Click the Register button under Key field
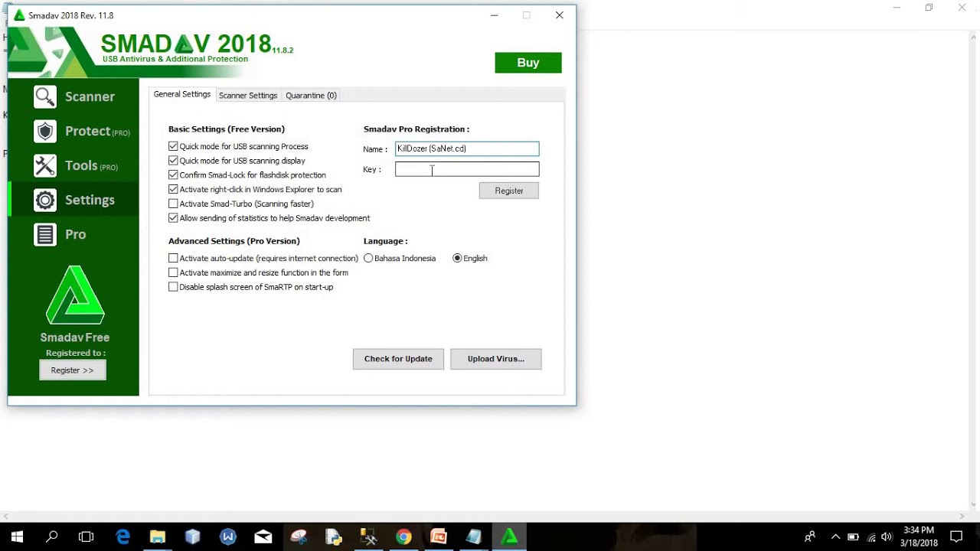The image size is (980, 551). (x=509, y=191)
